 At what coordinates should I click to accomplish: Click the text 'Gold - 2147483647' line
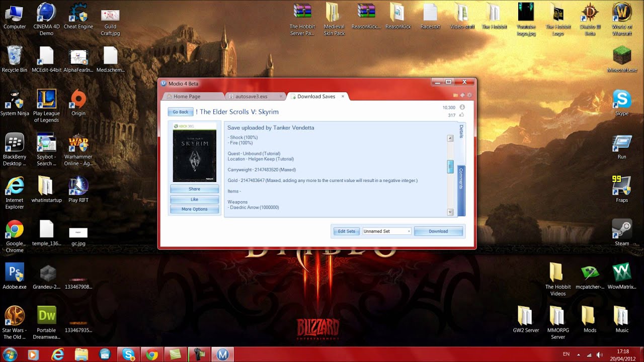coord(323,180)
